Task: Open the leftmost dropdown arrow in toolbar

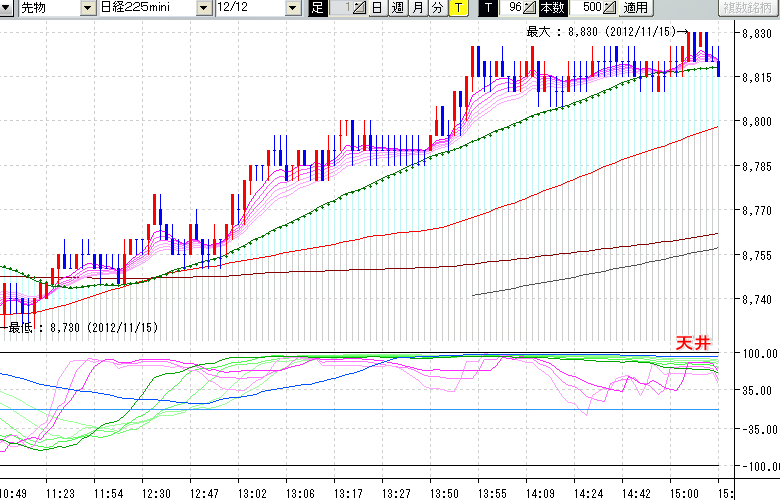Action: [x=8, y=8]
